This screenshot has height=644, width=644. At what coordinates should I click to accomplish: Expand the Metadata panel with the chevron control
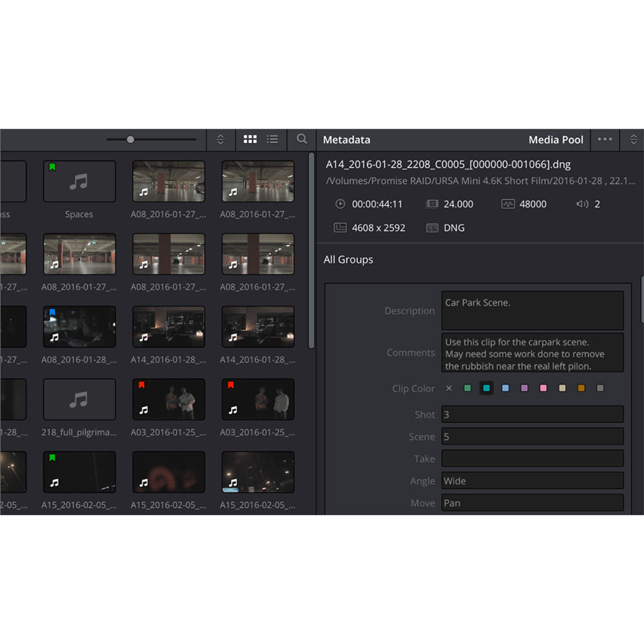click(x=634, y=139)
